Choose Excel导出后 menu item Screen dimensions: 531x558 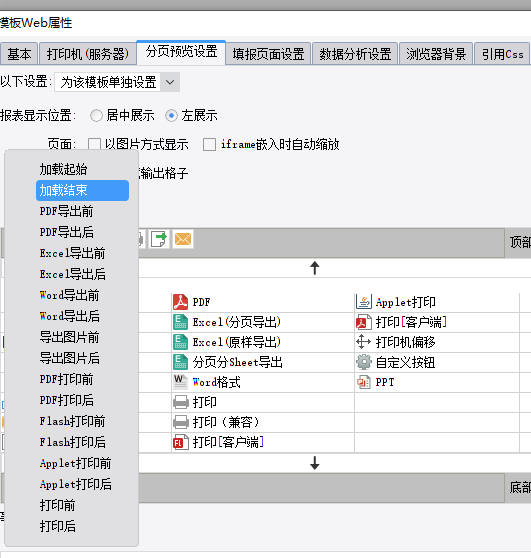coord(82,274)
